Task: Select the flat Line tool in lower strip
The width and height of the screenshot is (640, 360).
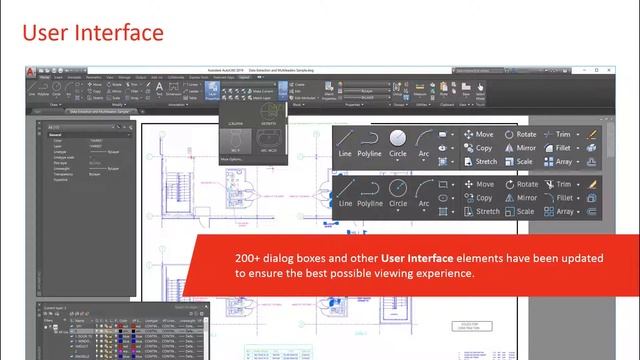Action: (345, 193)
